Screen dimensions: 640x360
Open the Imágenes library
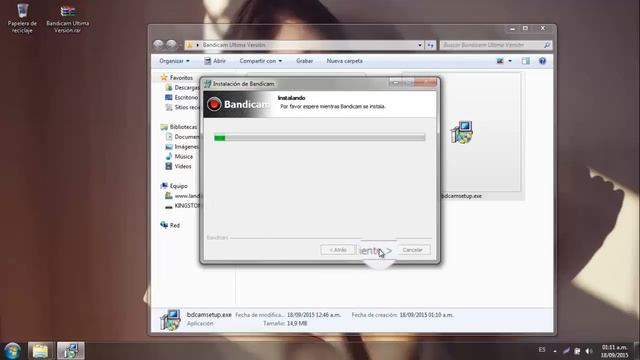pos(182,147)
